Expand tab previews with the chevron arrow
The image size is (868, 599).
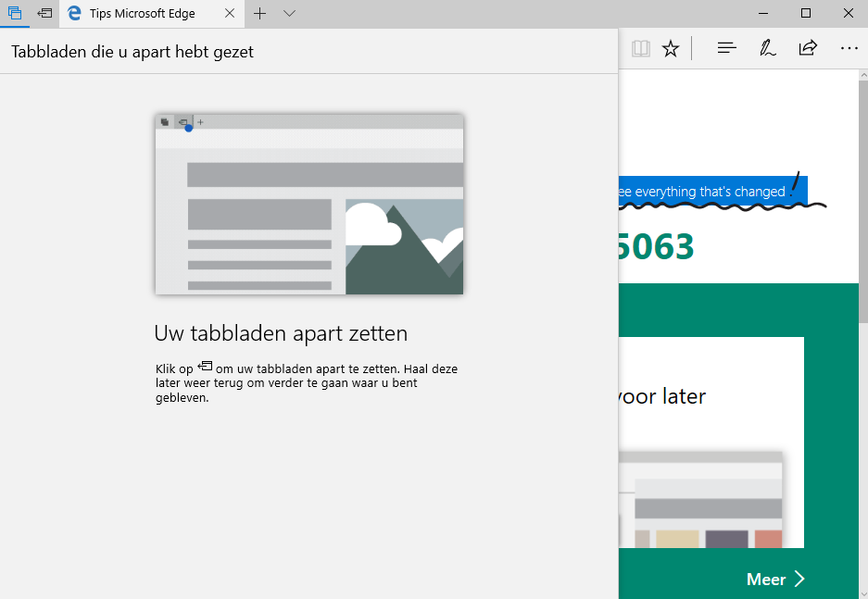click(289, 14)
